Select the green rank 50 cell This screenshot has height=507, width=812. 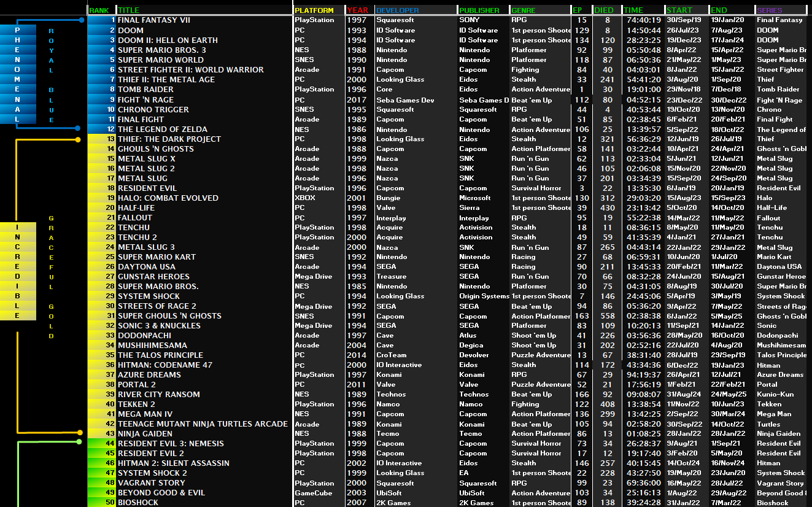(102, 503)
